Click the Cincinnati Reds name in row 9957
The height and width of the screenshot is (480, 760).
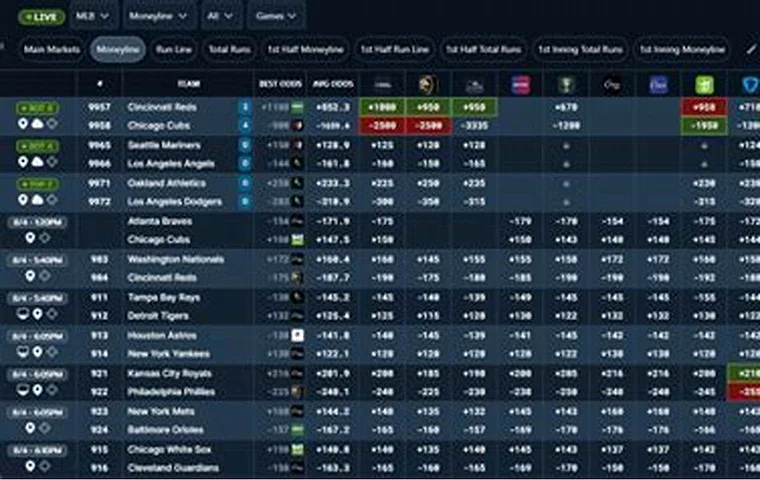162,107
